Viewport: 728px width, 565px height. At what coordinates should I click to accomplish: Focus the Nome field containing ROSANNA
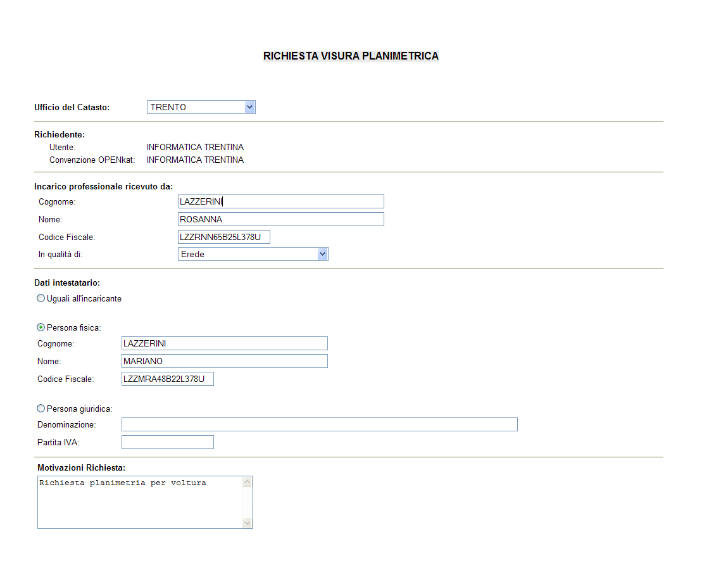click(x=281, y=219)
